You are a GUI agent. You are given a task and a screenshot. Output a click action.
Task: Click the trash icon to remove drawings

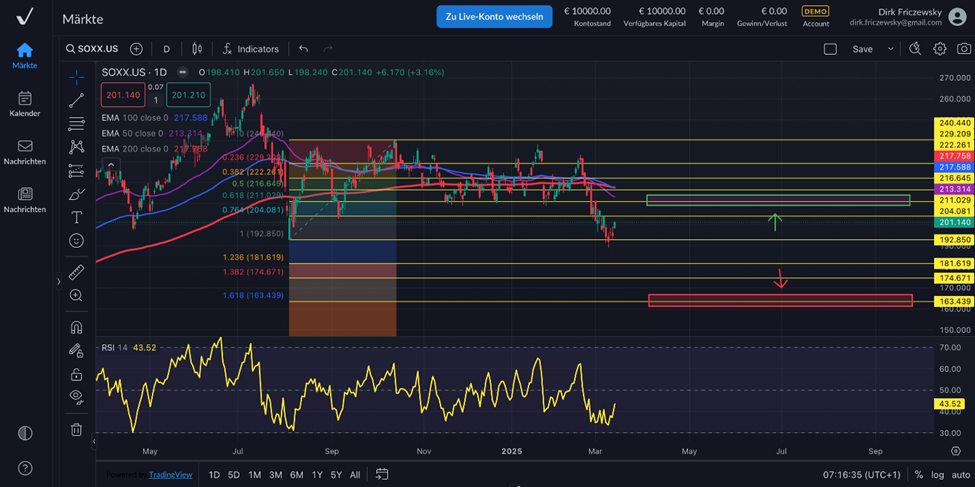point(76,430)
